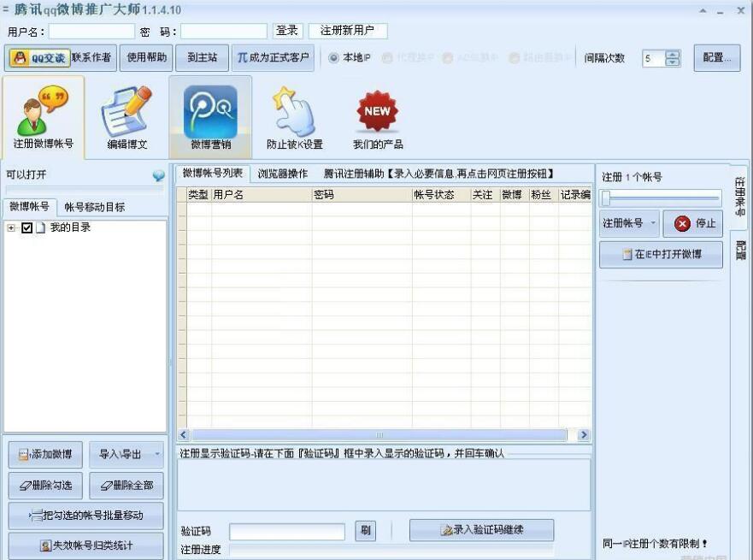Go to 到主站
This screenshot has height=560, width=753.
pyautogui.click(x=203, y=57)
